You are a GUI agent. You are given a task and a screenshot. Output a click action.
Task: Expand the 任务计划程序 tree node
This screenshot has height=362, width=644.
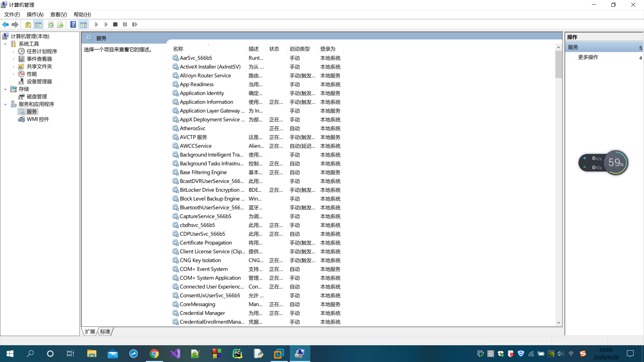pyautogui.click(x=13, y=51)
